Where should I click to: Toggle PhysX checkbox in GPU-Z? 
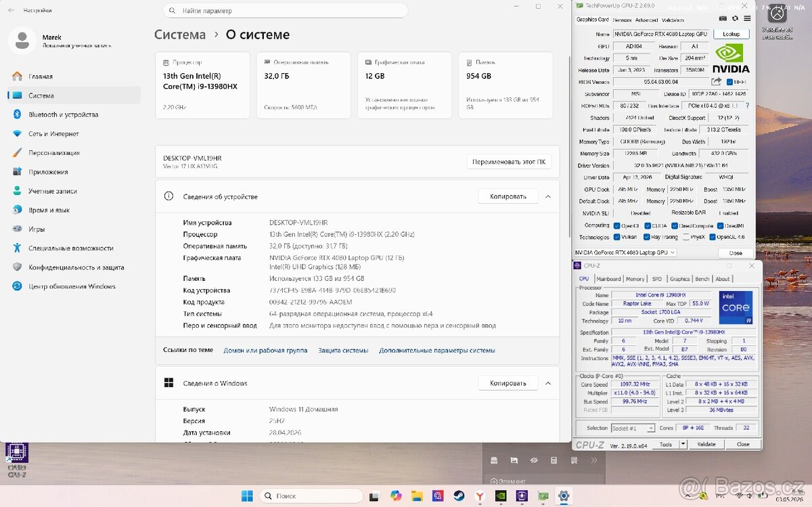686,237
